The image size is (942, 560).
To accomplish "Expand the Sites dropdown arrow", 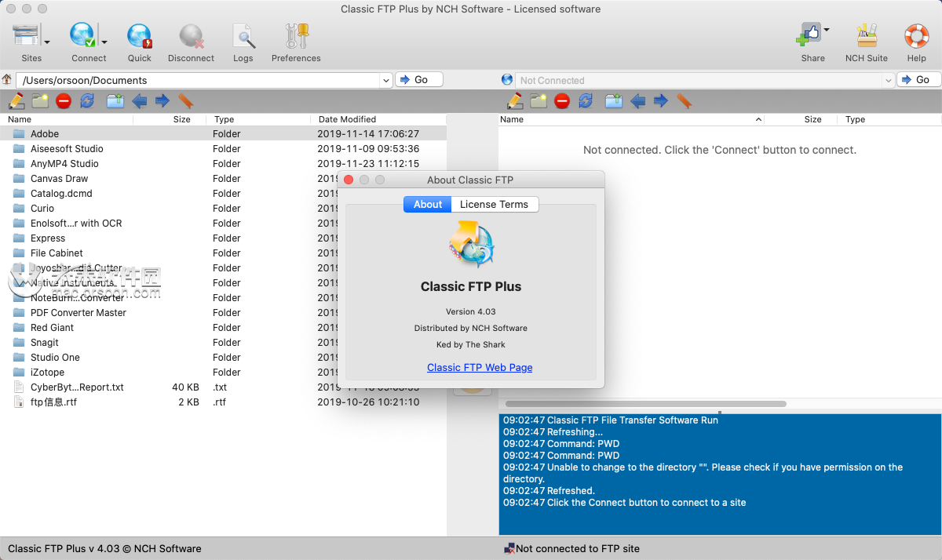I will click(47, 42).
